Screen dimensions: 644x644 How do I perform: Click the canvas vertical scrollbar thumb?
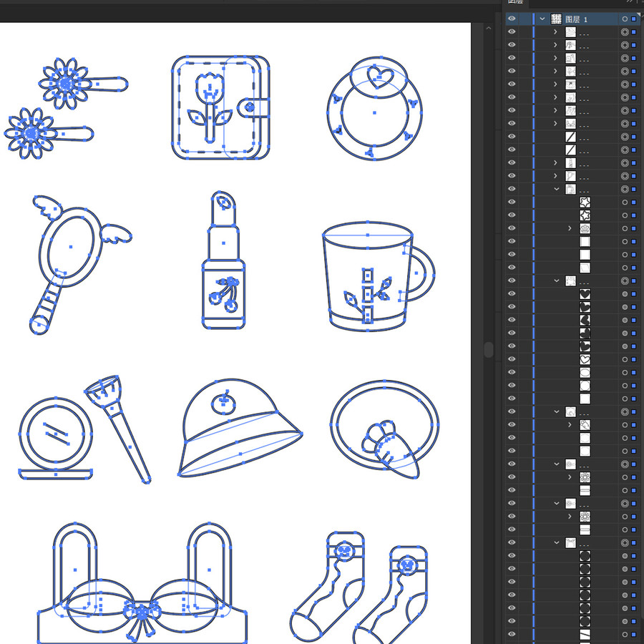(x=488, y=349)
